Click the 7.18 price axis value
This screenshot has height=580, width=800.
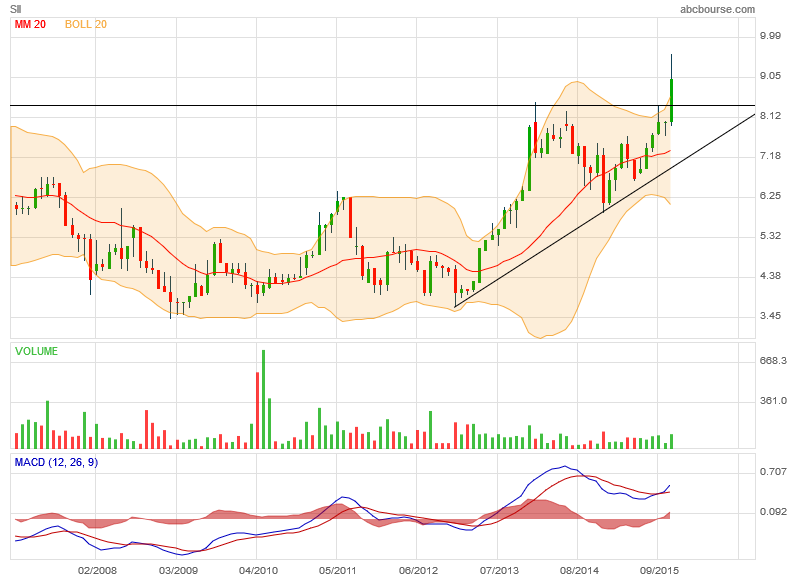pos(770,156)
